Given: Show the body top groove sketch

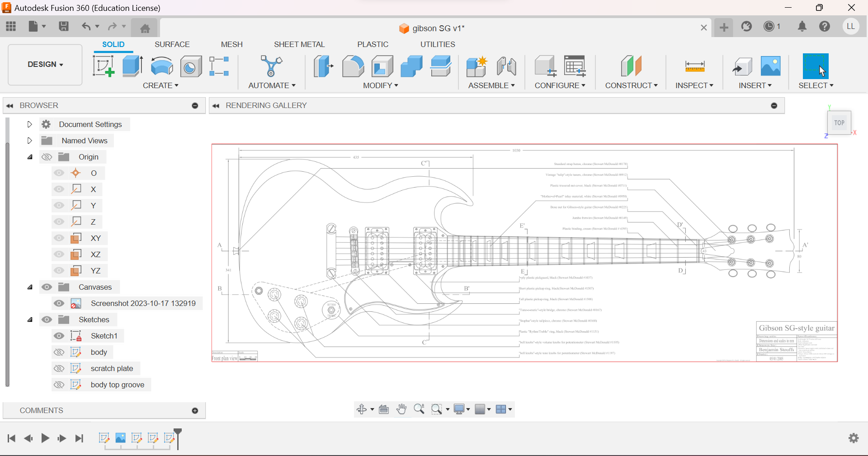Looking at the screenshot, I should click(59, 385).
